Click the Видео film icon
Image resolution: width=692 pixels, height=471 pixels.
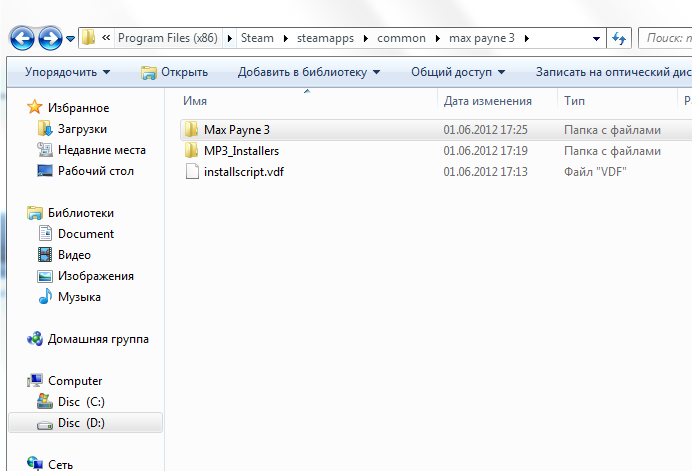coord(45,254)
